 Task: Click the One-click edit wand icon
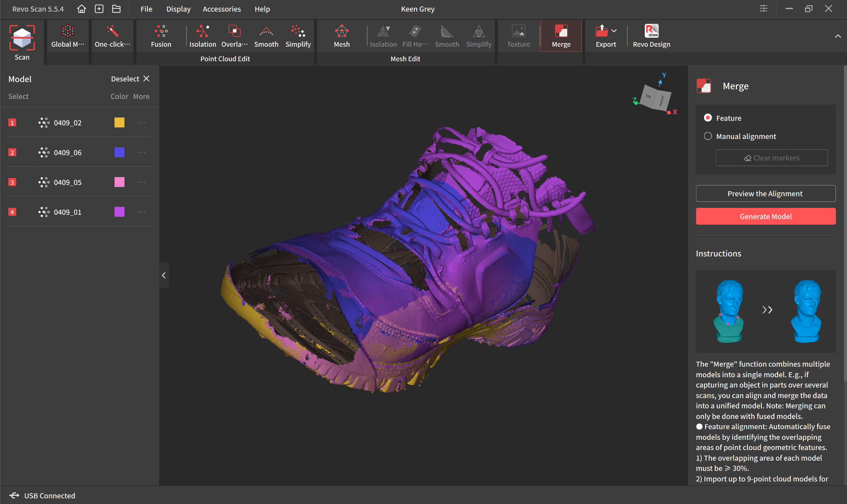pyautogui.click(x=112, y=31)
